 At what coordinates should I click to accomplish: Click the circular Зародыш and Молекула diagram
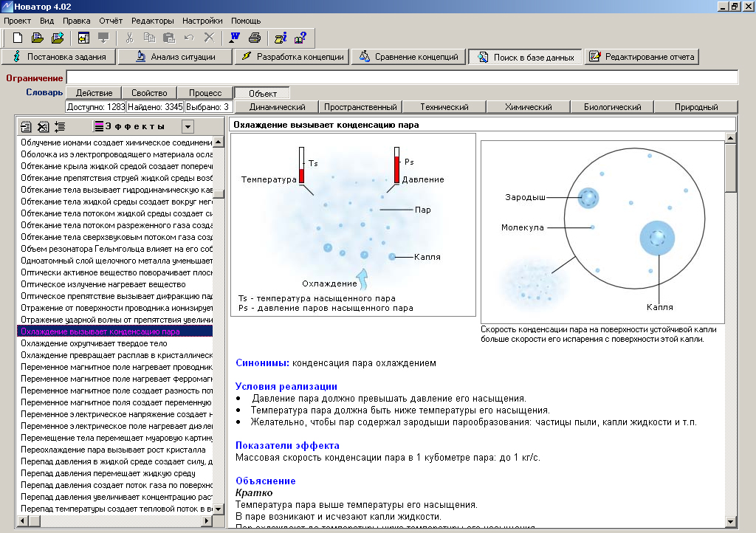pos(602,233)
